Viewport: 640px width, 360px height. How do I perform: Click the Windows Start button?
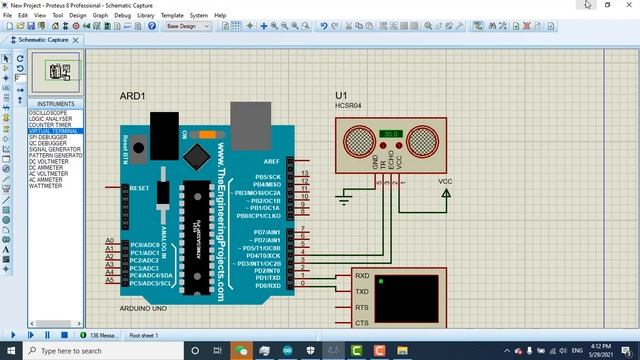[11, 351]
